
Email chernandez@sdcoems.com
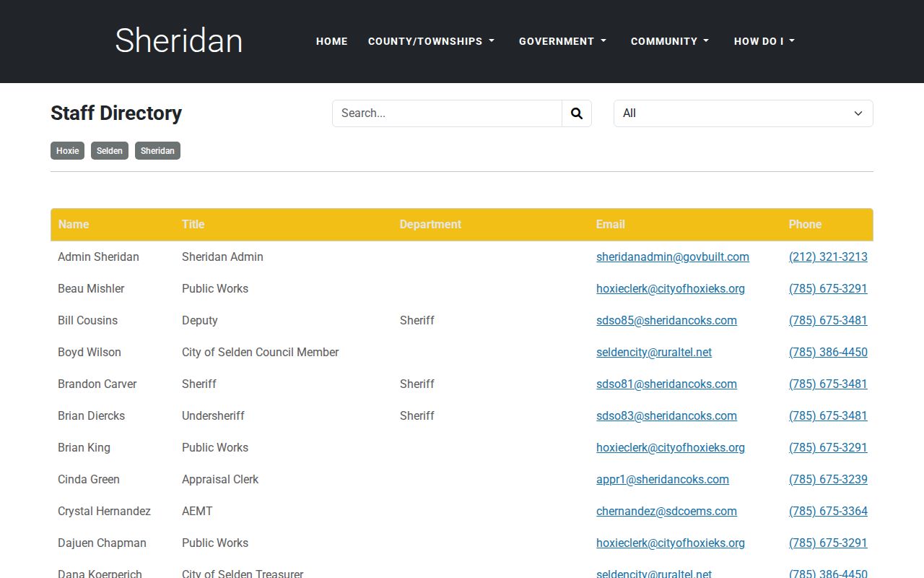666,511
